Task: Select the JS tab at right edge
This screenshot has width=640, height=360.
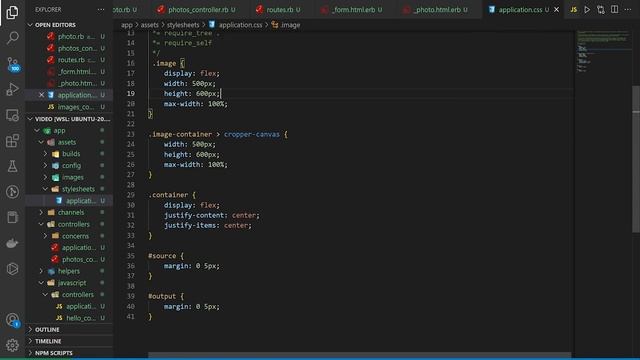Action: 573,9
